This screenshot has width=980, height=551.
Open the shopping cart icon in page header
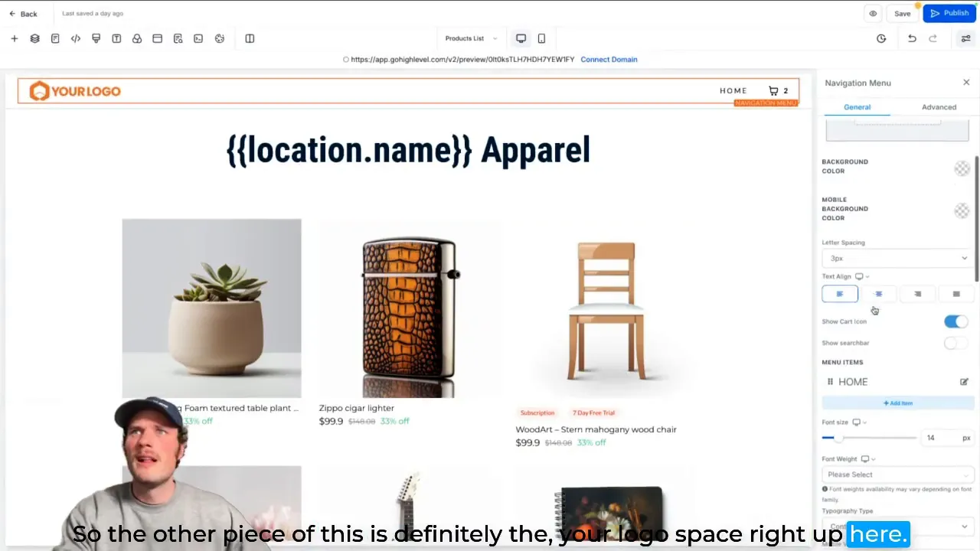coord(773,90)
